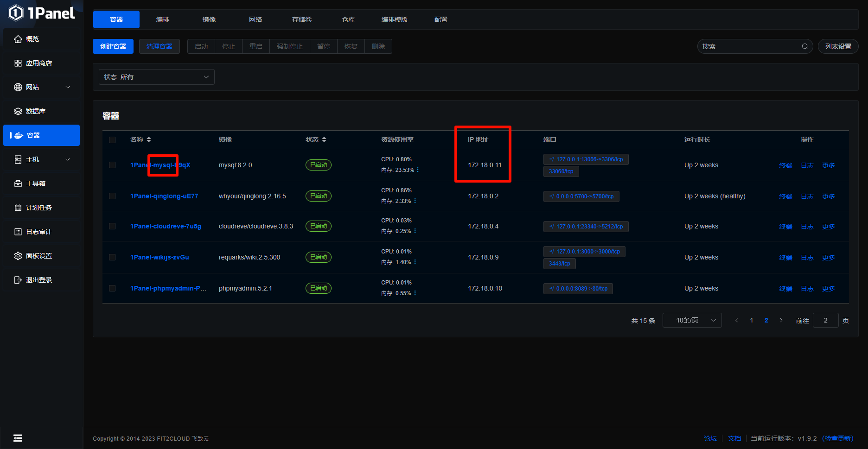868x449 pixels.
Task: Open the 10条/页 page size dropdown
Action: (692, 320)
